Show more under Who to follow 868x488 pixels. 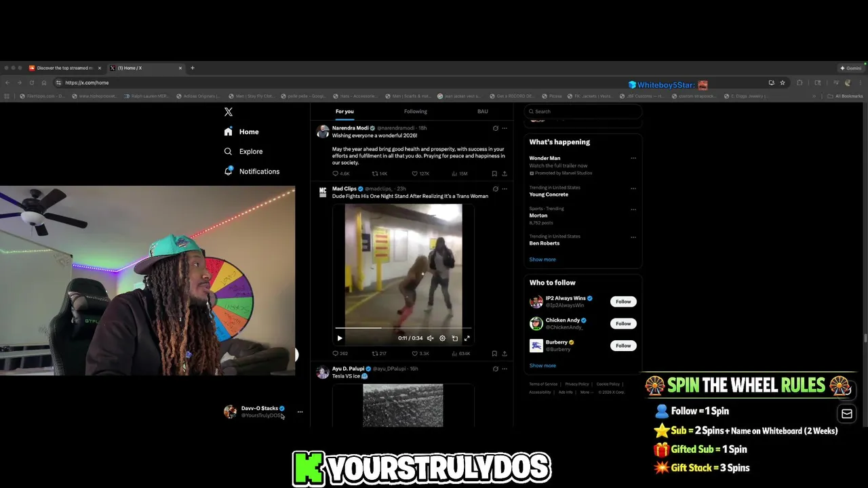pos(542,365)
